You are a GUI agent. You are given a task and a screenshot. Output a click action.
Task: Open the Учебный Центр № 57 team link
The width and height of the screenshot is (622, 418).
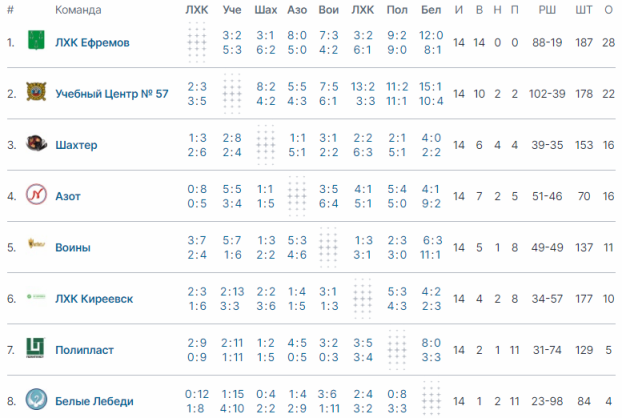click(x=111, y=94)
